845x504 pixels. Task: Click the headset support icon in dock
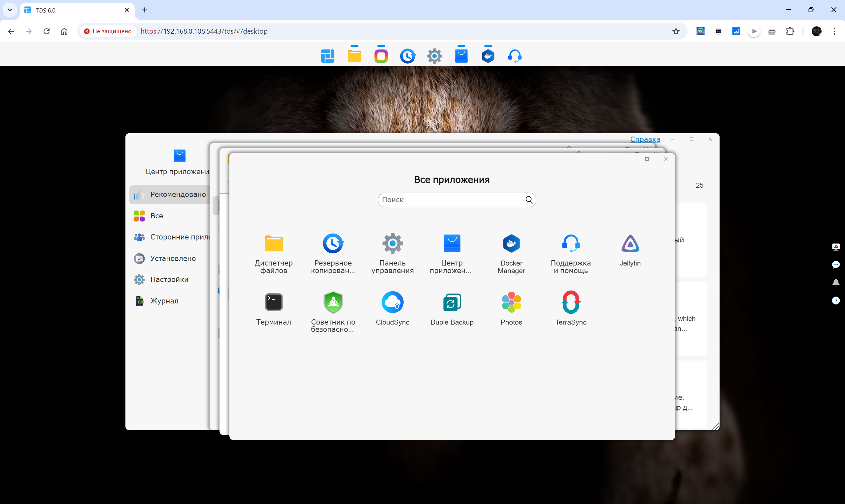point(515,56)
